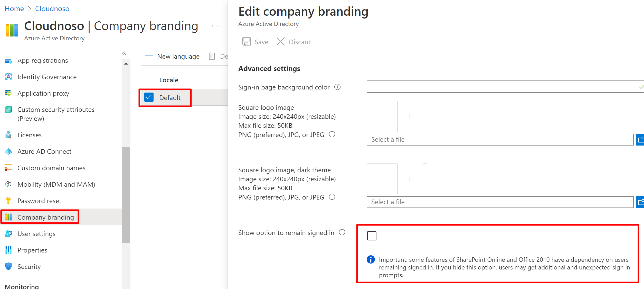Click the sidebar scroll up arrow
Screen dimensions: 644x289
pos(126,64)
